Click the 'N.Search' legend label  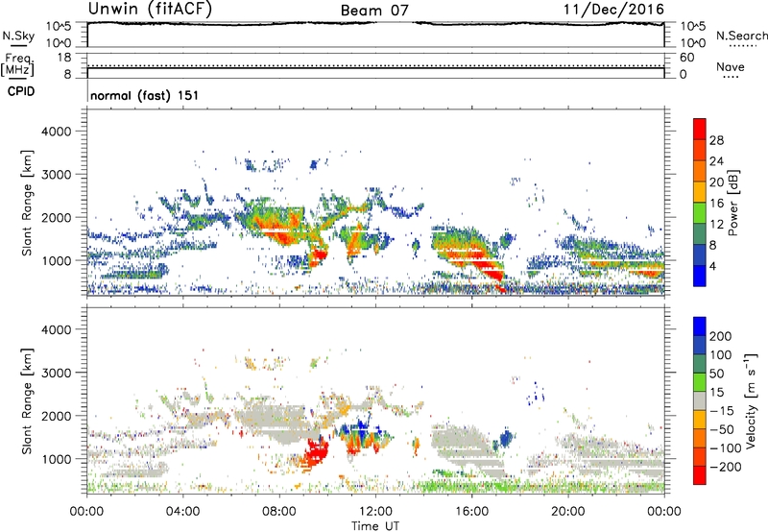click(741, 36)
